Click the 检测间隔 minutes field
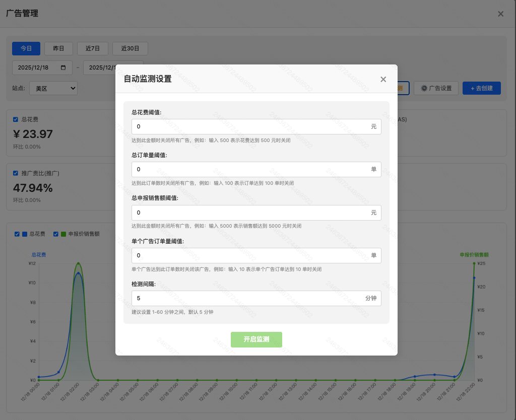 (247, 298)
